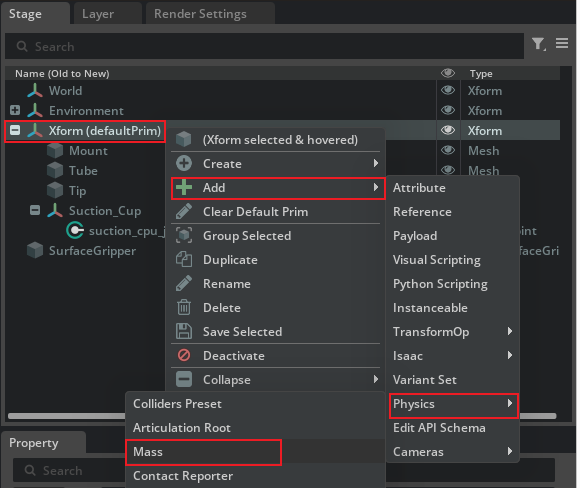Collapse the Xform (defaultPrim) tree node
The image size is (580, 488).
[15, 130]
